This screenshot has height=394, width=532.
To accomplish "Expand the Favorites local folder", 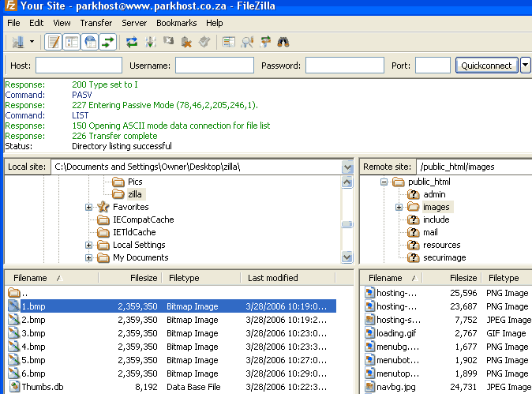I will (x=88, y=207).
